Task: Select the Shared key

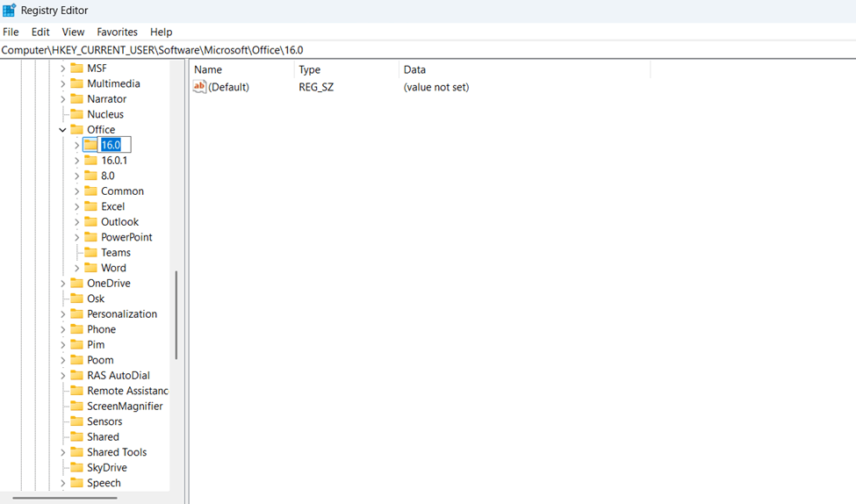Action: click(103, 436)
